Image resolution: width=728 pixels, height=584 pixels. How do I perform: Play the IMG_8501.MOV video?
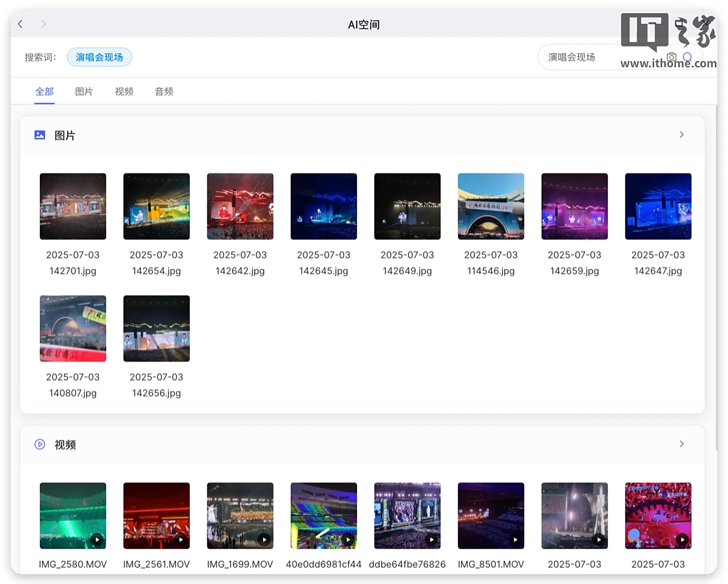(491, 515)
